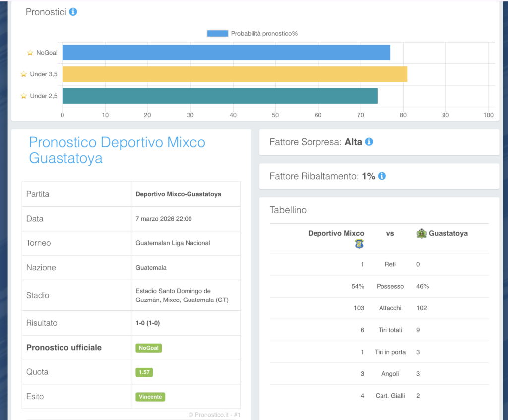Click the teal Under 2,5 bar
This screenshot has width=508, height=420.
tap(219, 96)
